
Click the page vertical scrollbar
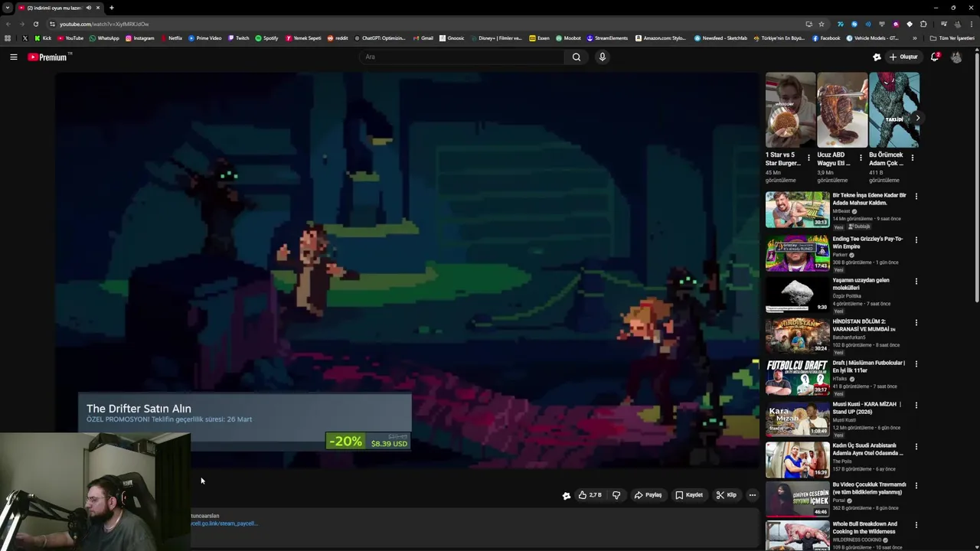tap(977, 176)
